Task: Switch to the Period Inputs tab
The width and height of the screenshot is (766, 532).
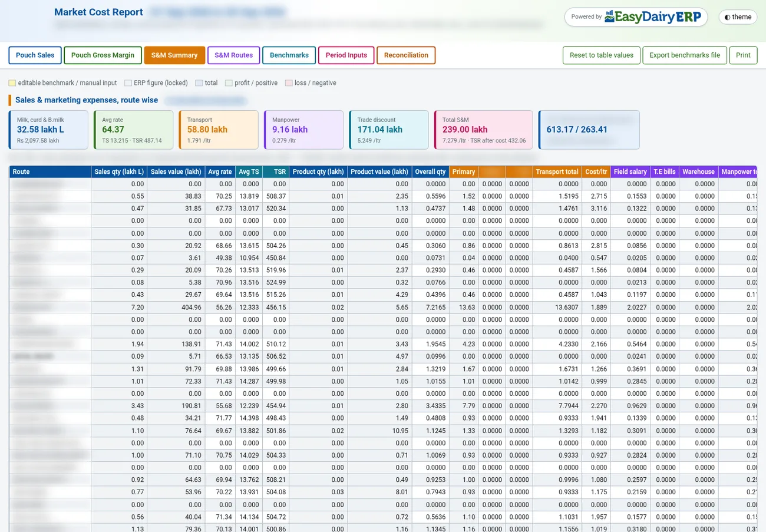Action: 346,55
